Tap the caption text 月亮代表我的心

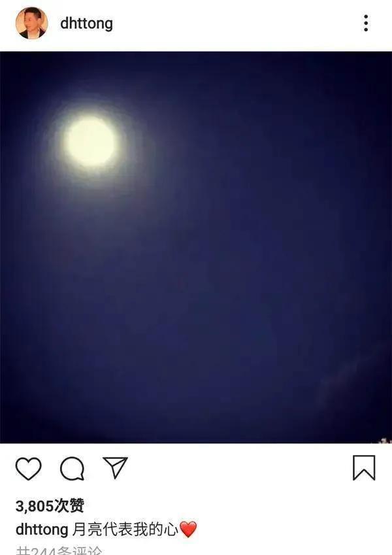pos(125,530)
